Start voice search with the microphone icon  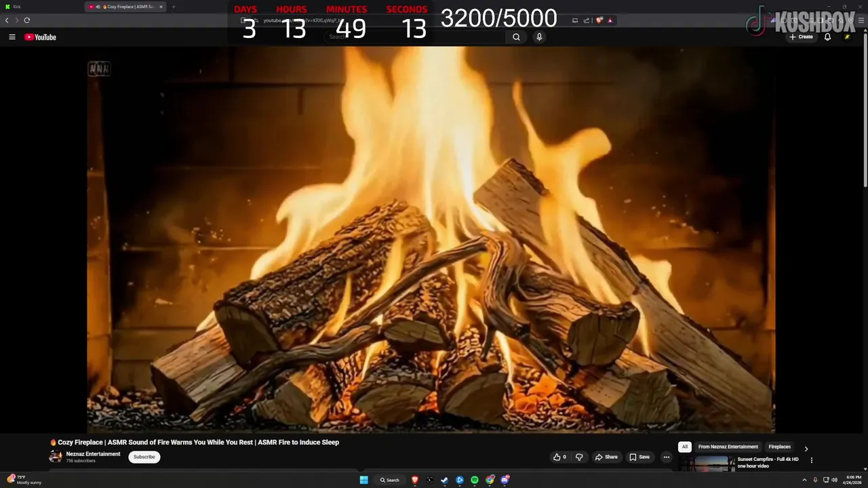coord(539,37)
